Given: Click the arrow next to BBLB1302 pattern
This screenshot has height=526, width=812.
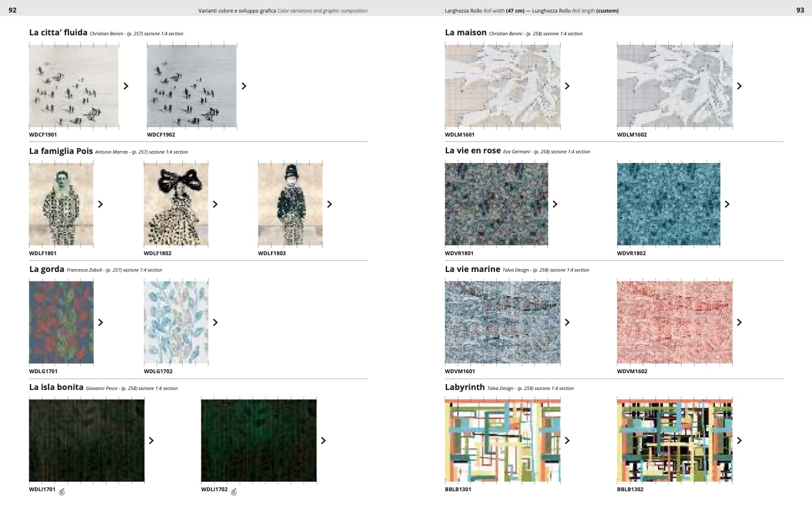Looking at the screenshot, I should pos(739,440).
